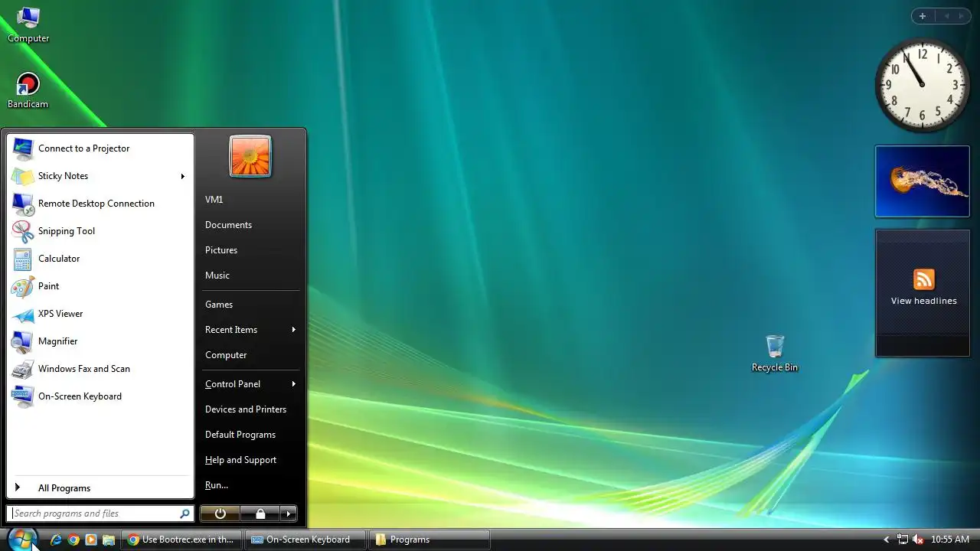Click the analog clock gadget
Image resolution: width=980 pixels, height=551 pixels.
(x=922, y=85)
